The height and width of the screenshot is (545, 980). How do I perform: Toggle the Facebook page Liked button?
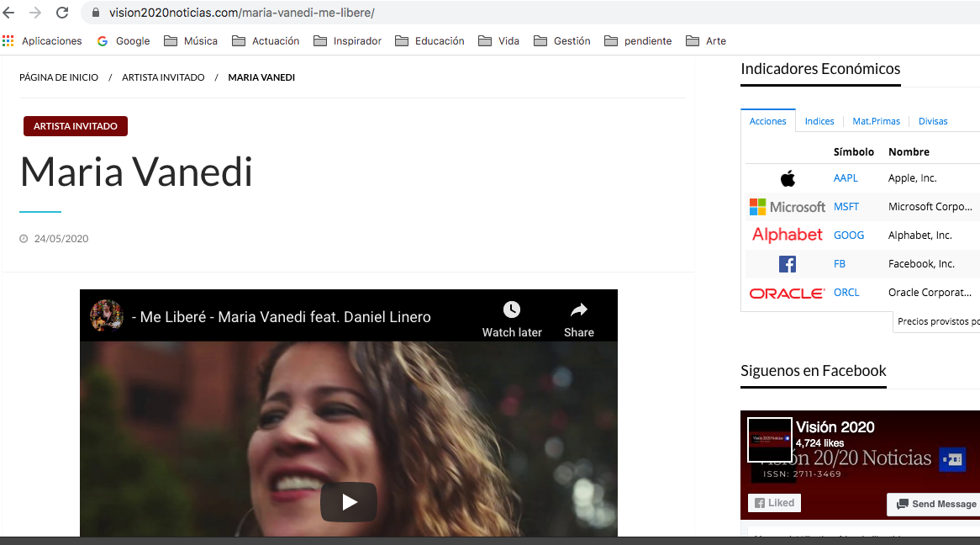pyautogui.click(x=774, y=503)
